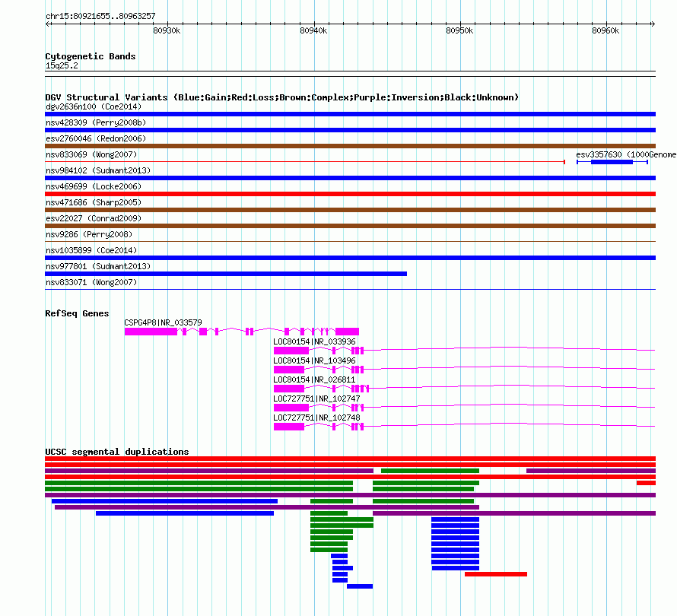Open transcript label LOC80154|NR_026811
Screen dimensions: 677x616
[314, 379]
